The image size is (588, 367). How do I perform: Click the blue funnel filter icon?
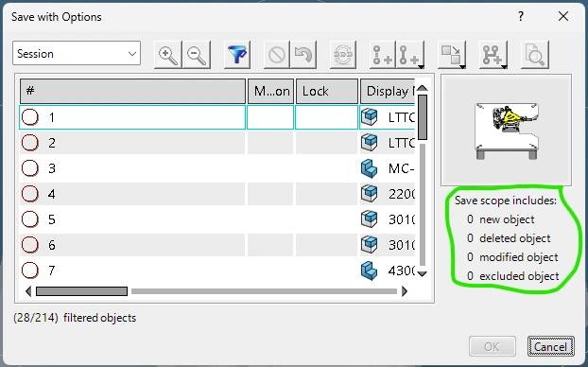click(237, 55)
